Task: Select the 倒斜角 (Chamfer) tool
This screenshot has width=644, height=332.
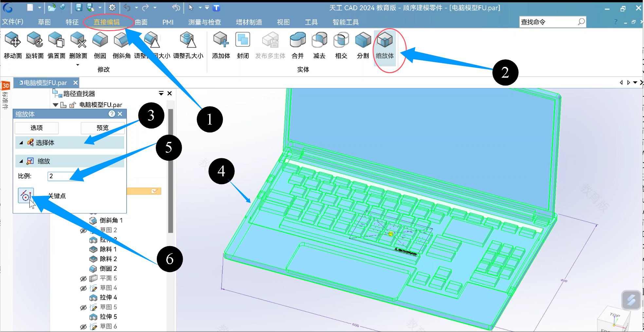Action: (121, 45)
